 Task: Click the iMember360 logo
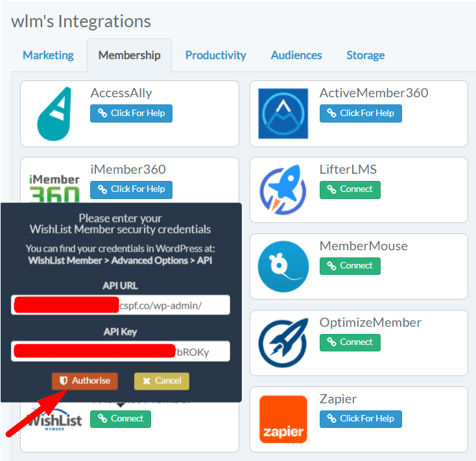click(x=54, y=188)
